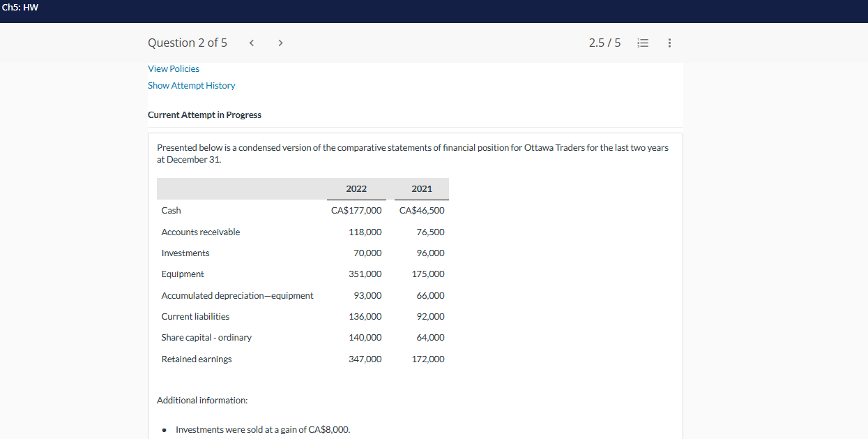
Task: Click the Current liabilities row label
Action: (x=195, y=316)
